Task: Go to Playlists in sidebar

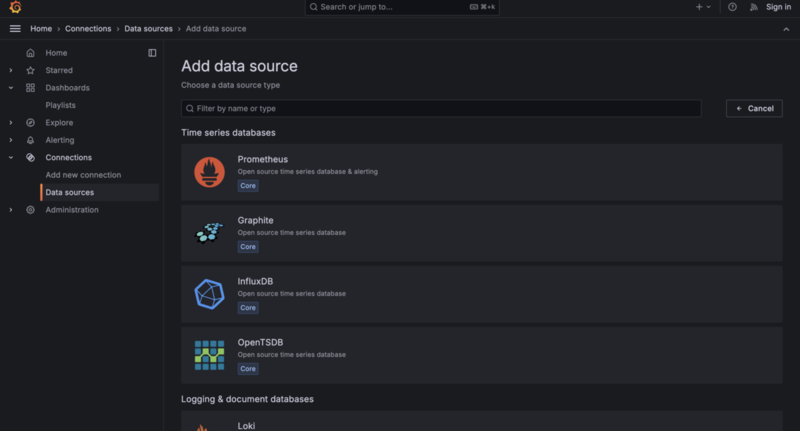Action: point(60,105)
